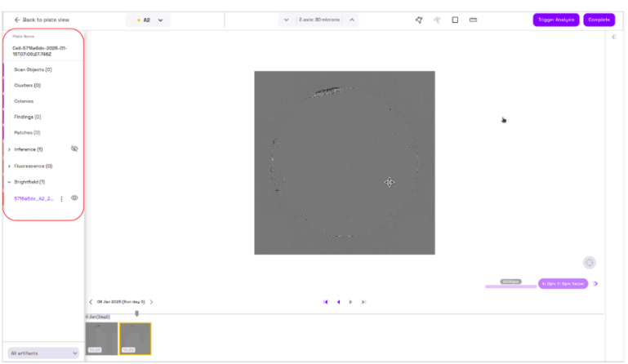Open the All artifacts dropdown

pos(43,353)
